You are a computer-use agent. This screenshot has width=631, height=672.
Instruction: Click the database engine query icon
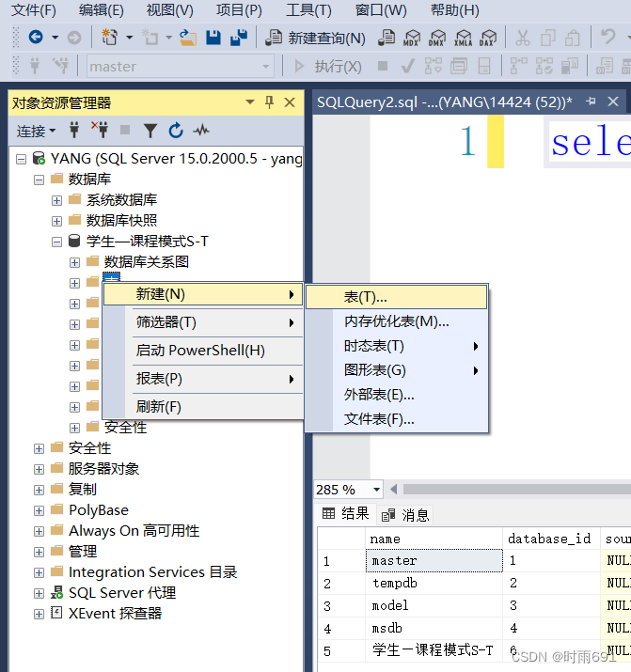click(386, 38)
